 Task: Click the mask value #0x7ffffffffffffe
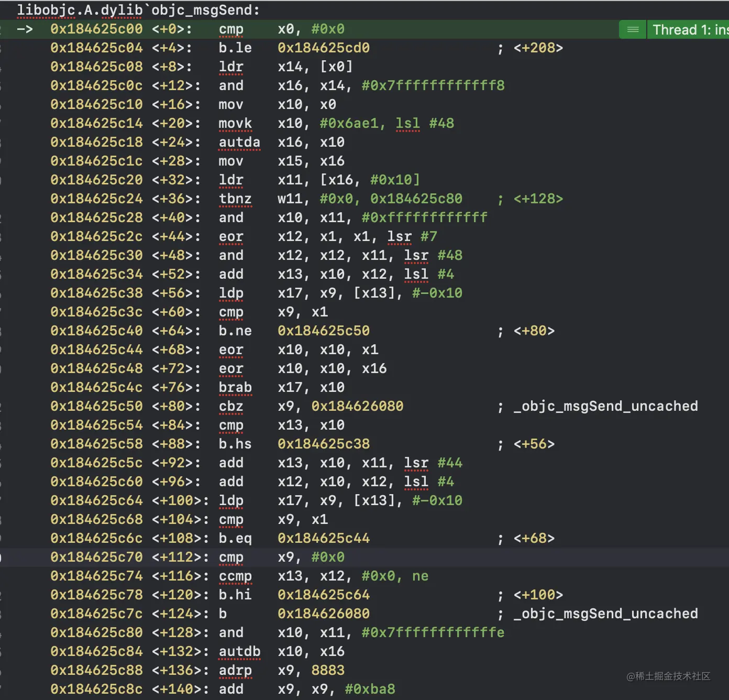point(433,633)
